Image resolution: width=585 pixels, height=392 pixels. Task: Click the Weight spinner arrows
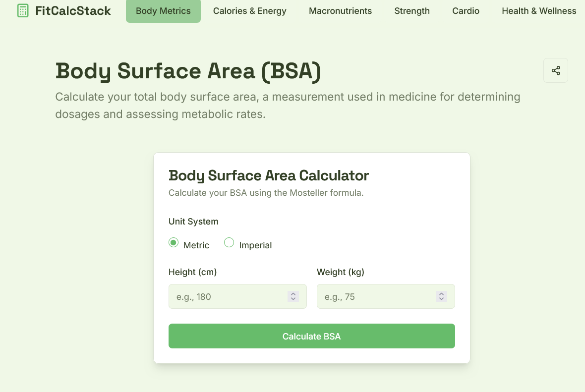(x=441, y=296)
